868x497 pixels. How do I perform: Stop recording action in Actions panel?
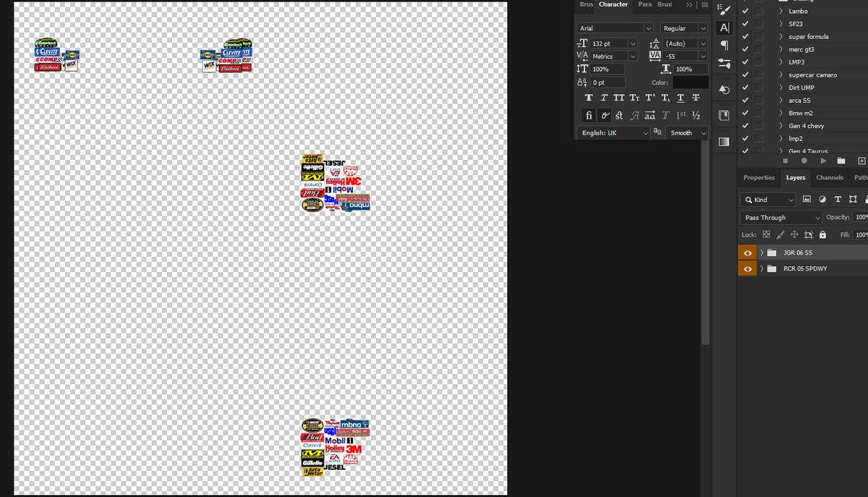pyautogui.click(x=786, y=161)
